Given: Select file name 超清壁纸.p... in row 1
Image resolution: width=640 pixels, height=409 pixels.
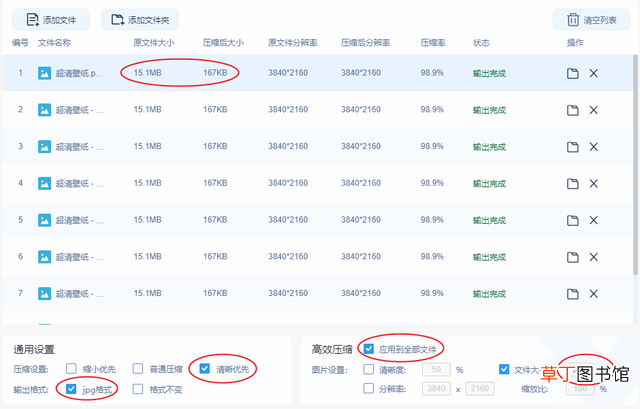Looking at the screenshot, I should (x=79, y=73).
